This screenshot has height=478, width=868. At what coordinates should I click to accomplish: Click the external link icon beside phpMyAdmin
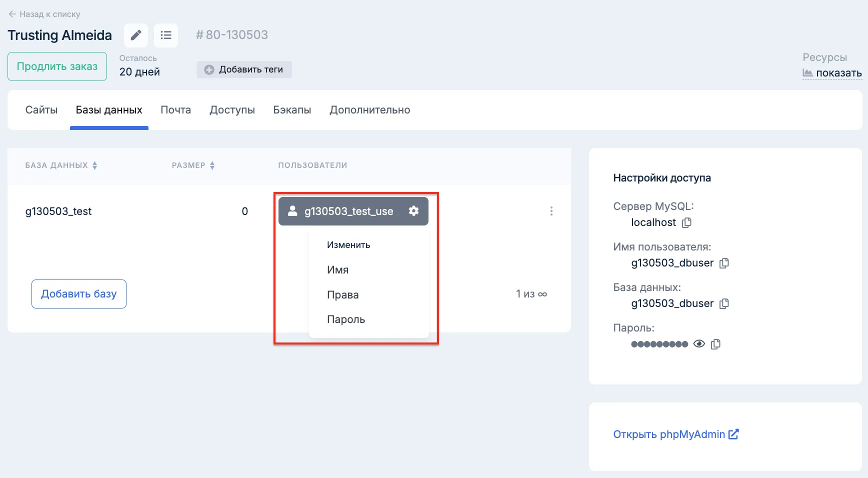(733, 434)
